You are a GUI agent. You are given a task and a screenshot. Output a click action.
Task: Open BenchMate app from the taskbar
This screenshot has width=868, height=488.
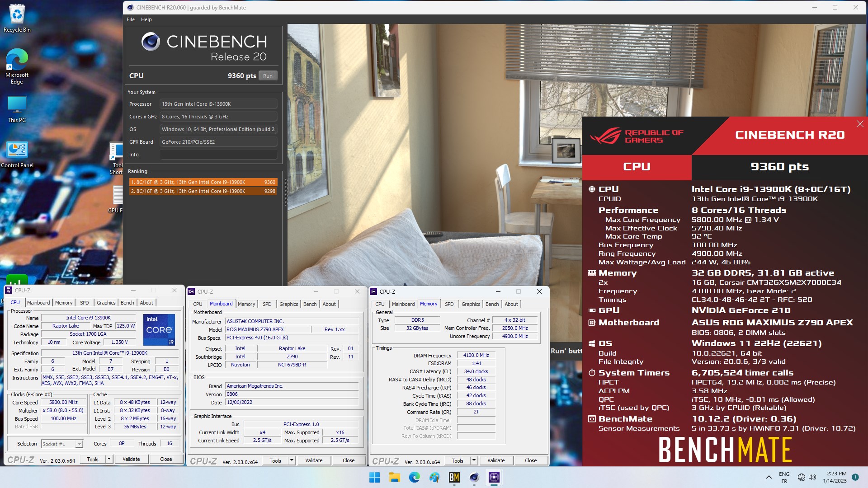(454, 477)
